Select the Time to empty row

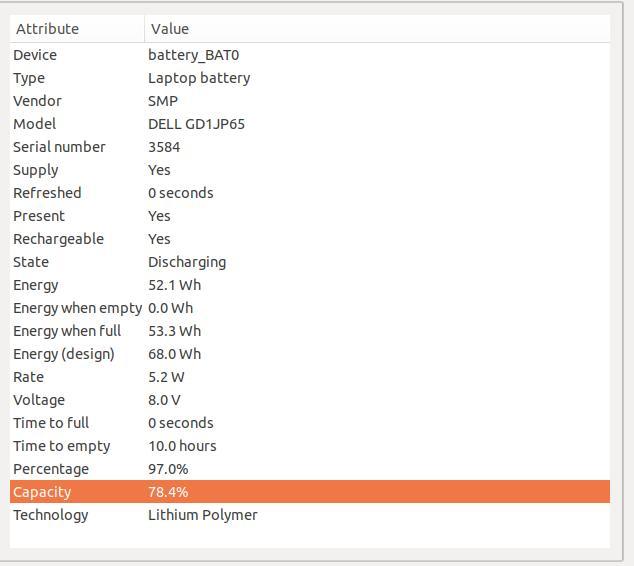[310, 447]
